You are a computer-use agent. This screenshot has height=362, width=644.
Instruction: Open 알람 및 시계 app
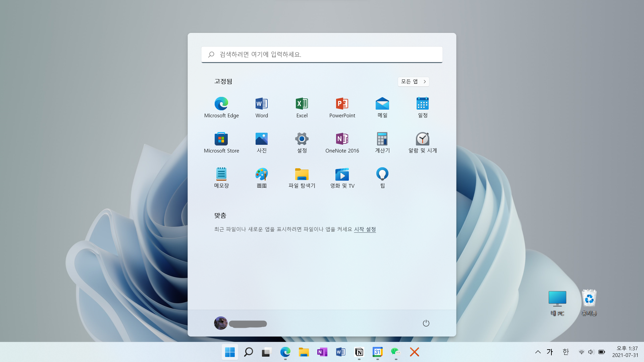pos(423,142)
